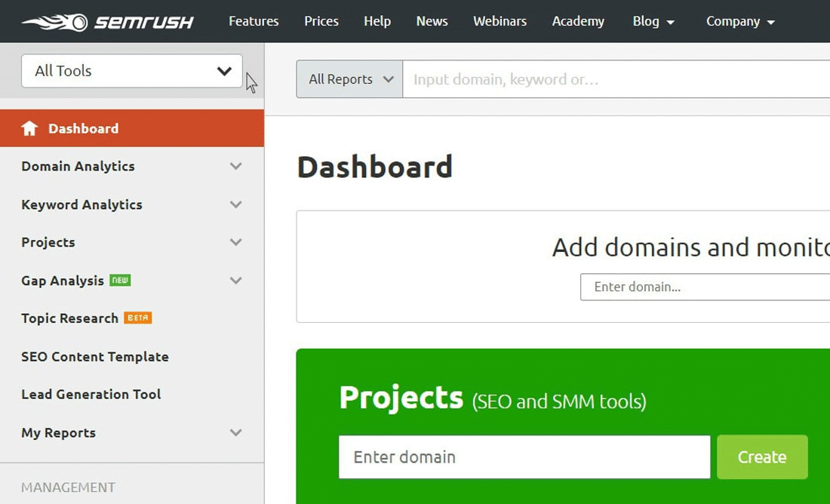Click the Projects 'Enter domain' field
830x504 pixels.
524,457
